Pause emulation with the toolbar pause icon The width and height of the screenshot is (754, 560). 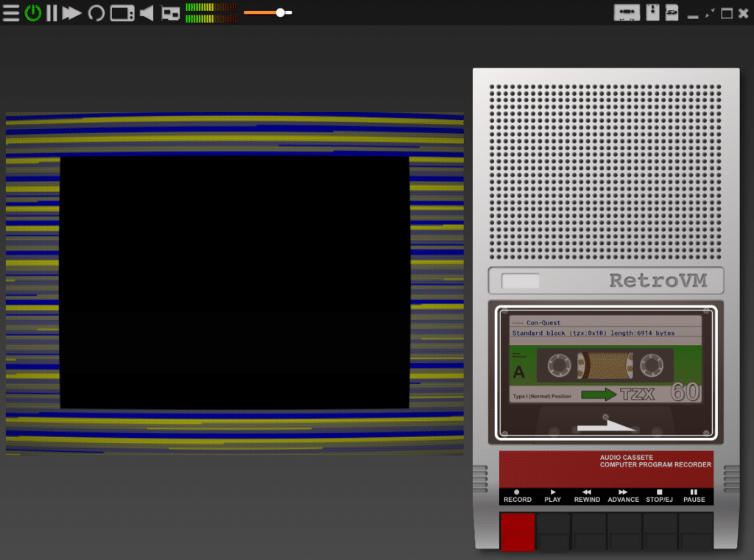pos(52,13)
